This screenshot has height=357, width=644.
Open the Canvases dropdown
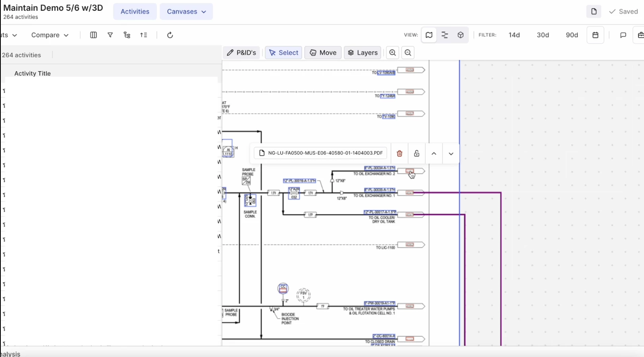coord(186,12)
